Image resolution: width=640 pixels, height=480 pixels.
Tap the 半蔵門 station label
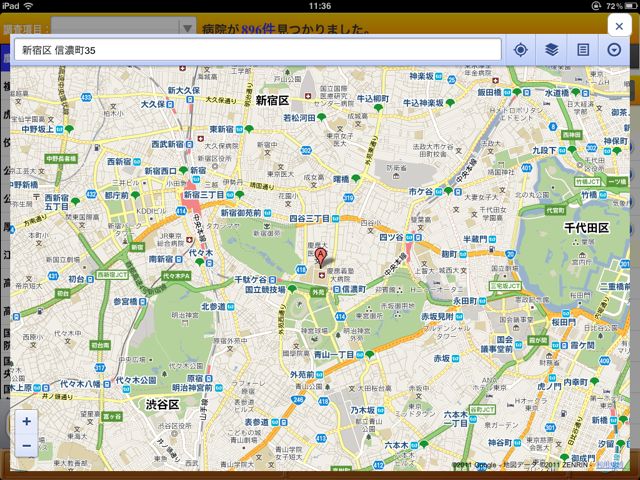coord(475,239)
